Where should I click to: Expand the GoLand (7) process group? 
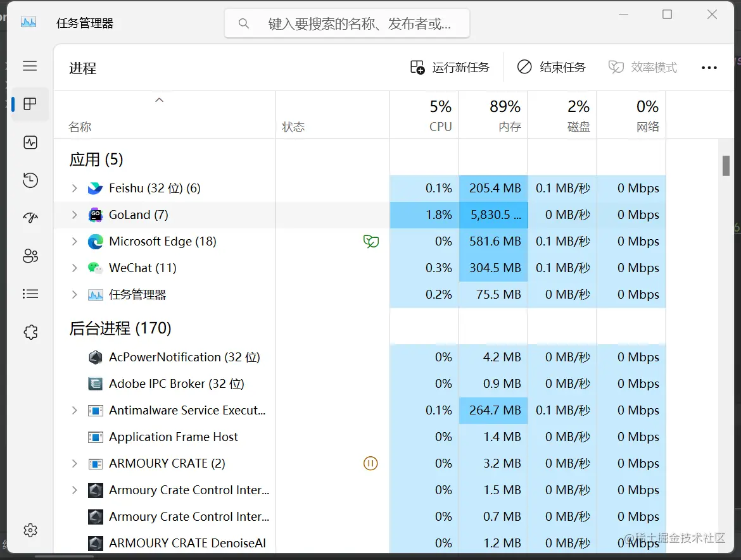pos(74,215)
